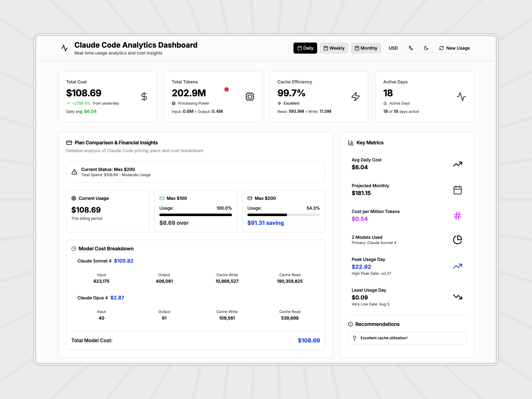Click the Current Status: Max $200 banner
The width and height of the screenshot is (532, 399).
[196, 172]
